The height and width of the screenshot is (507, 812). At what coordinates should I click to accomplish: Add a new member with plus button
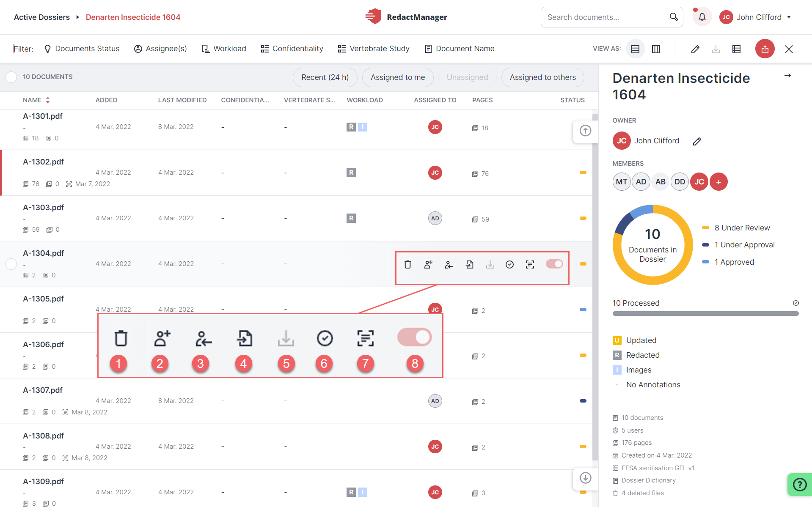718,182
